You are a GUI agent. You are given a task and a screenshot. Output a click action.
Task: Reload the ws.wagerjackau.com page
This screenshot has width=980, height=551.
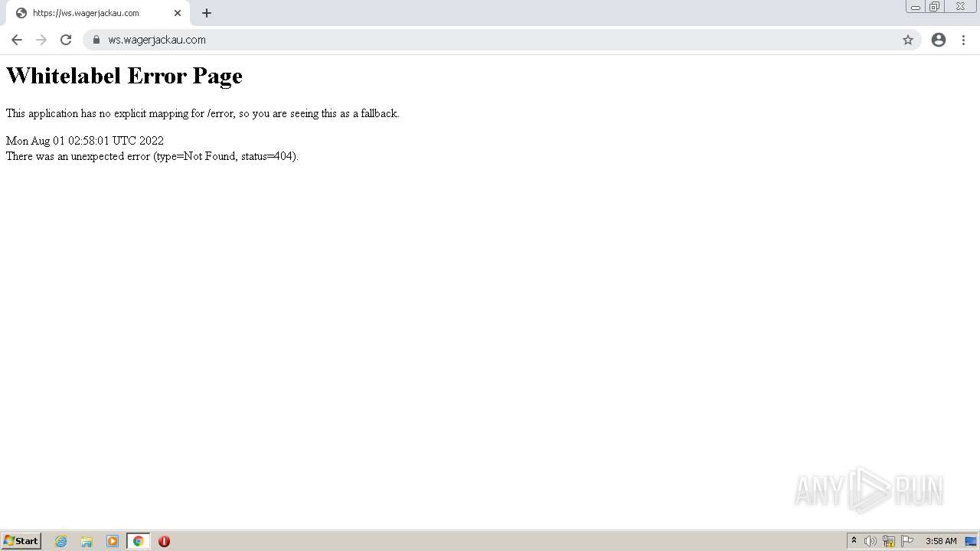(66, 40)
